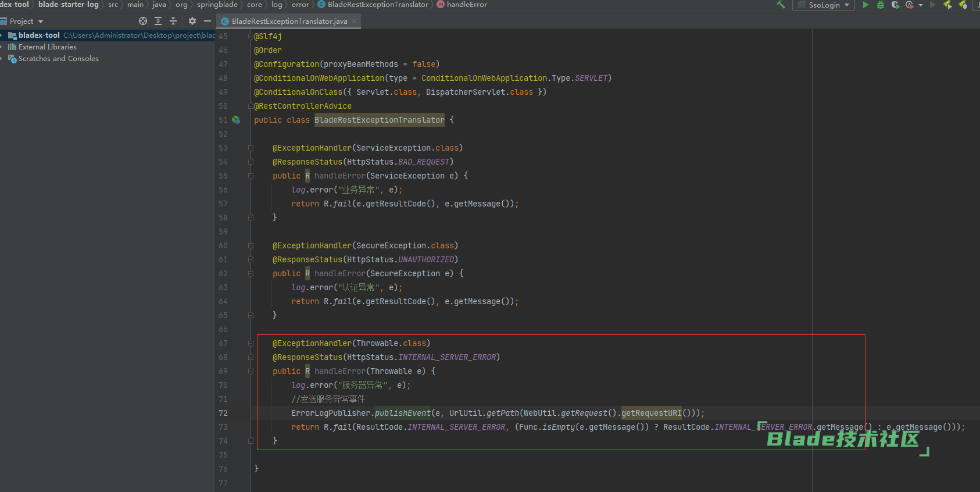Run with JRebel rocket icon
Screen dimensions: 980x492
[x=948, y=5]
